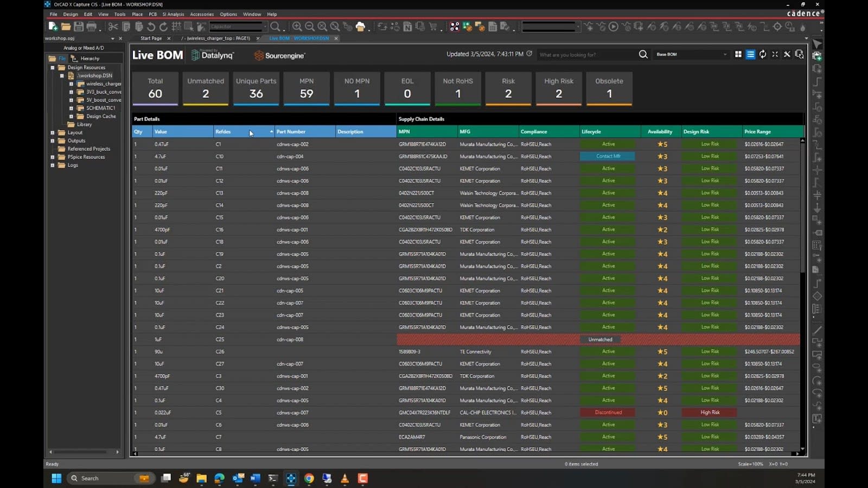868x488 pixels.
Task: Click the Sourcengine logo
Action: click(x=279, y=55)
